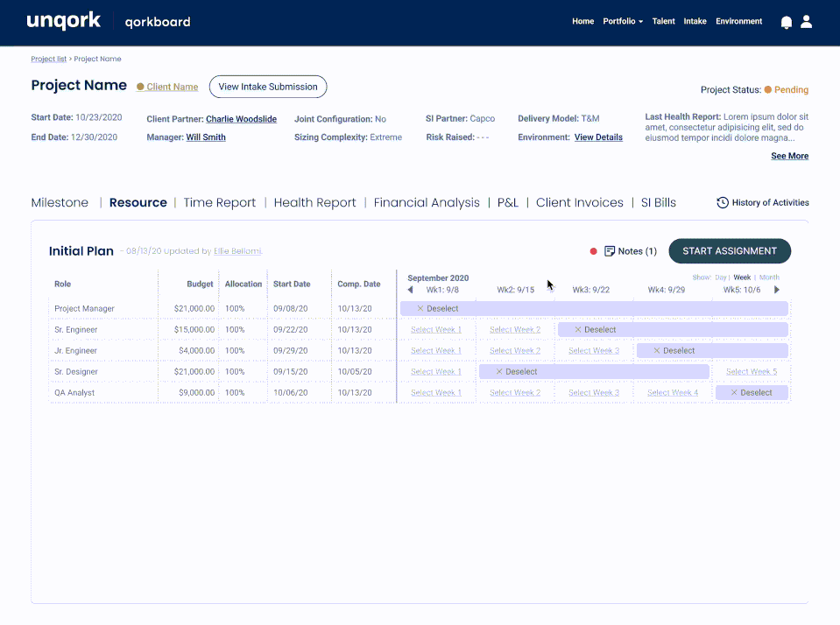840x625 pixels.
Task: Open Environment View Details link
Action: pyautogui.click(x=598, y=137)
